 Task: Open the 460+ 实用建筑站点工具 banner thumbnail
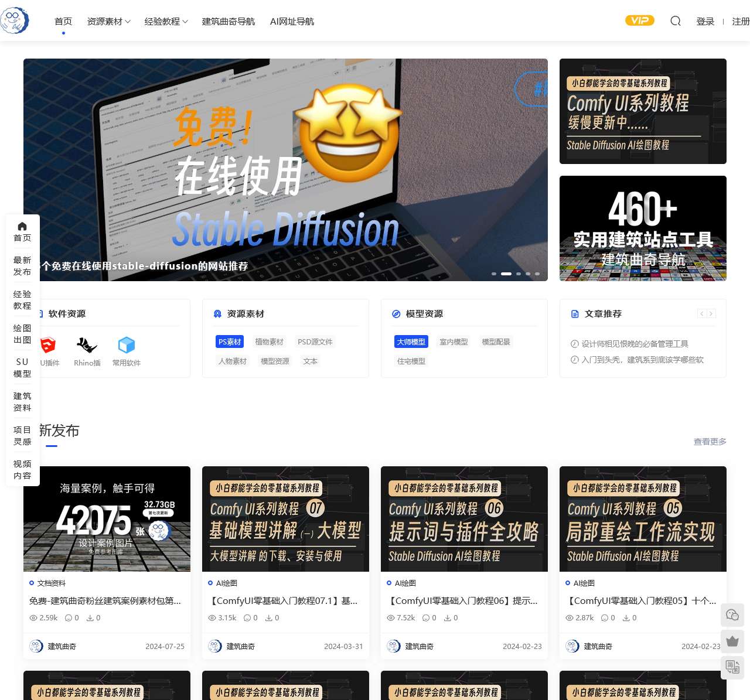click(x=643, y=228)
